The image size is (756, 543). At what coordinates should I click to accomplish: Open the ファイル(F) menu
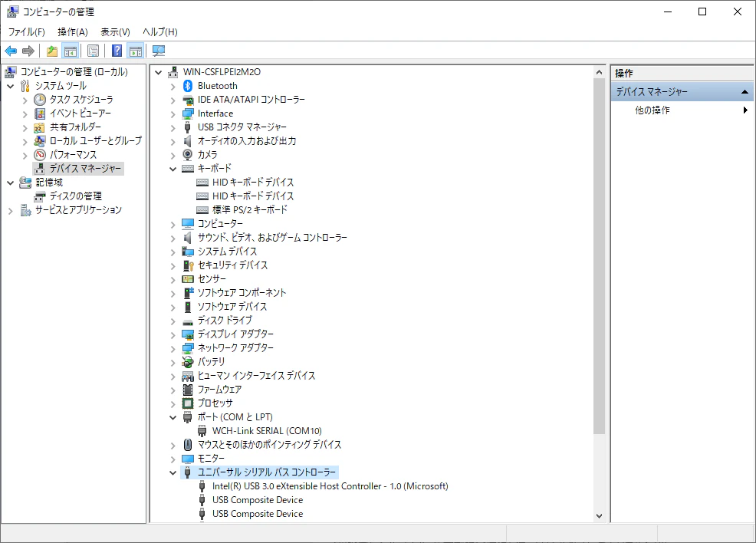click(x=27, y=31)
